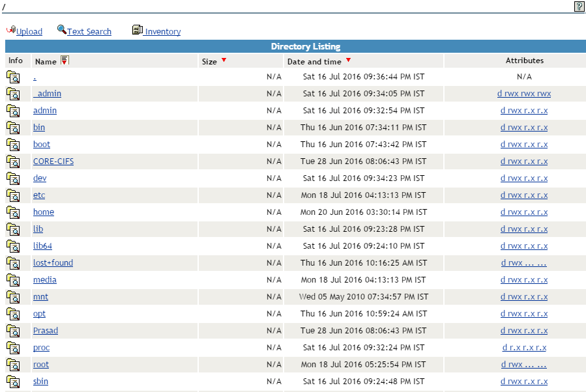The image size is (586, 392).
Task: Open the Size column sort arrow
Action: click(x=224, y=60)
